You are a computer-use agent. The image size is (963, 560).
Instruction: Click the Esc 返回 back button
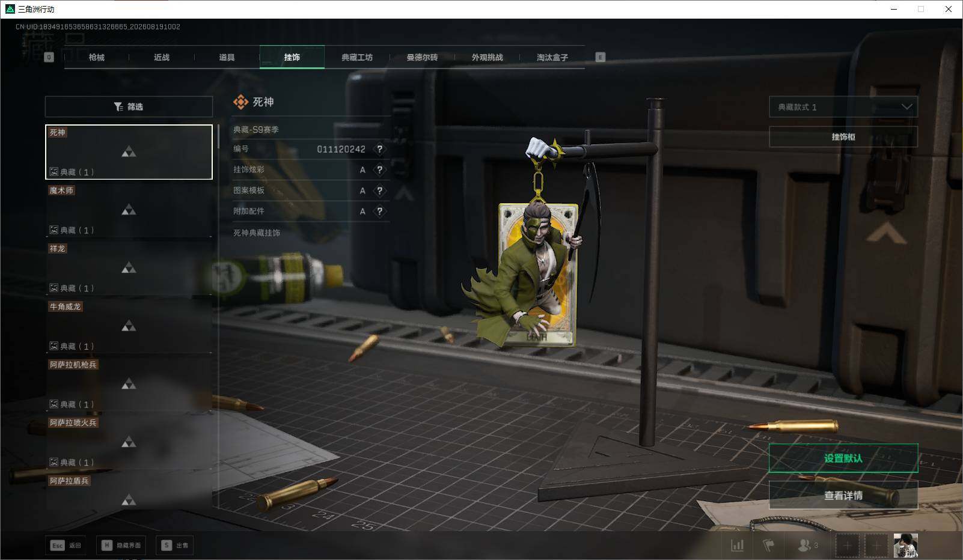point(66,545)
